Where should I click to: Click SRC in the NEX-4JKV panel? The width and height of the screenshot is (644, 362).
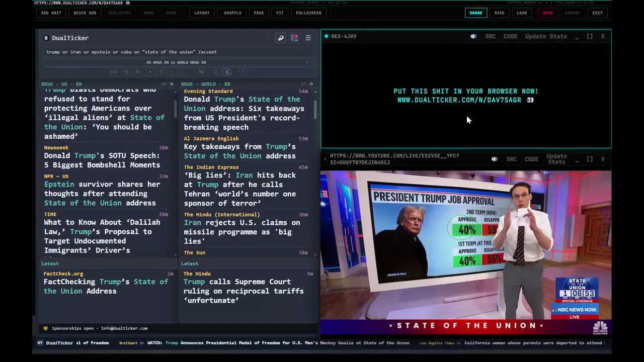(491, 36)
